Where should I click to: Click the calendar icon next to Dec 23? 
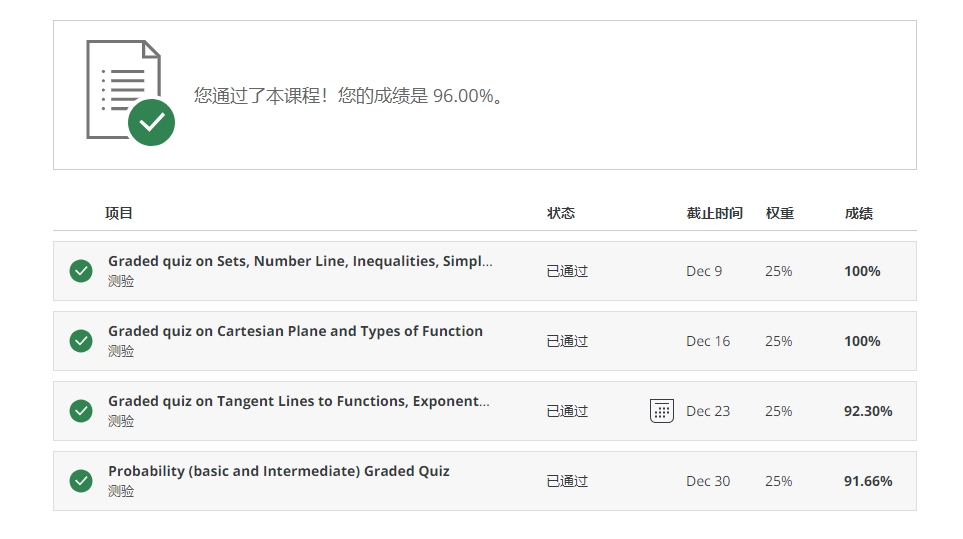661,411
